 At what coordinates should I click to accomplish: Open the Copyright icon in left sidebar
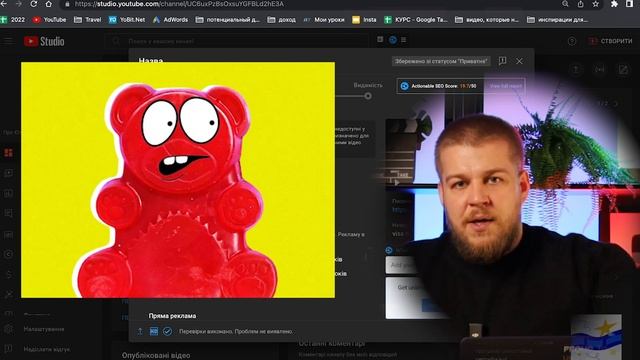coord(9,254)
